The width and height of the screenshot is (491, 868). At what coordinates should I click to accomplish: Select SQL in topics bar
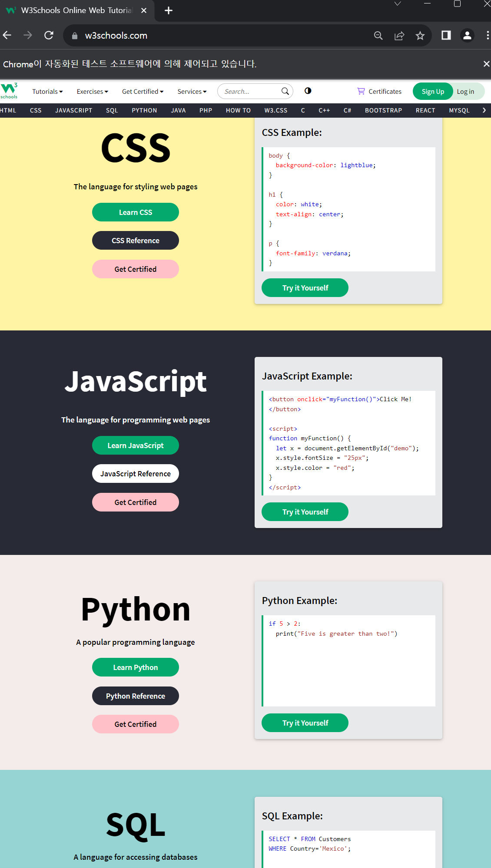(112, 110)
